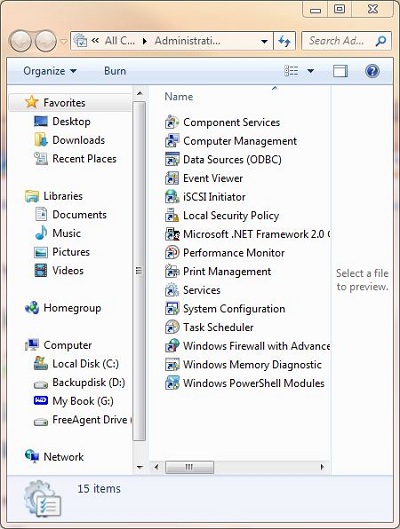The width and height of the screenshot is (400, 529).
Task: Select the Performance Monitor icon
Action: pyautogui.click(x=172, y=253)
